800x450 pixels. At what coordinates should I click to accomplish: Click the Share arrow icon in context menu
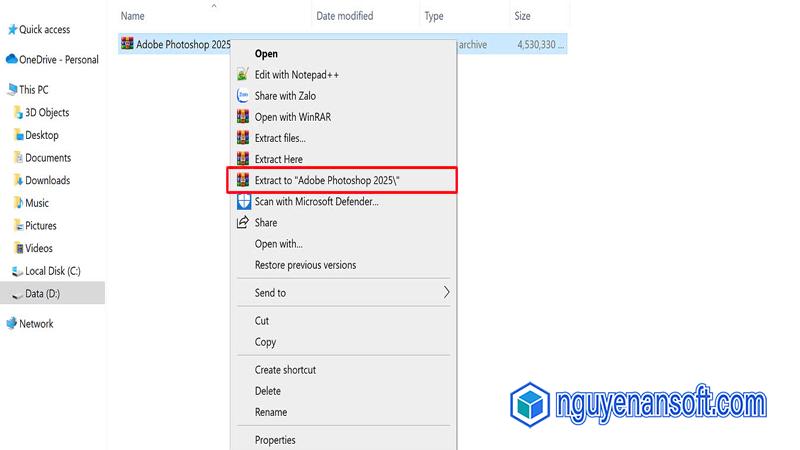click(243, 222)
